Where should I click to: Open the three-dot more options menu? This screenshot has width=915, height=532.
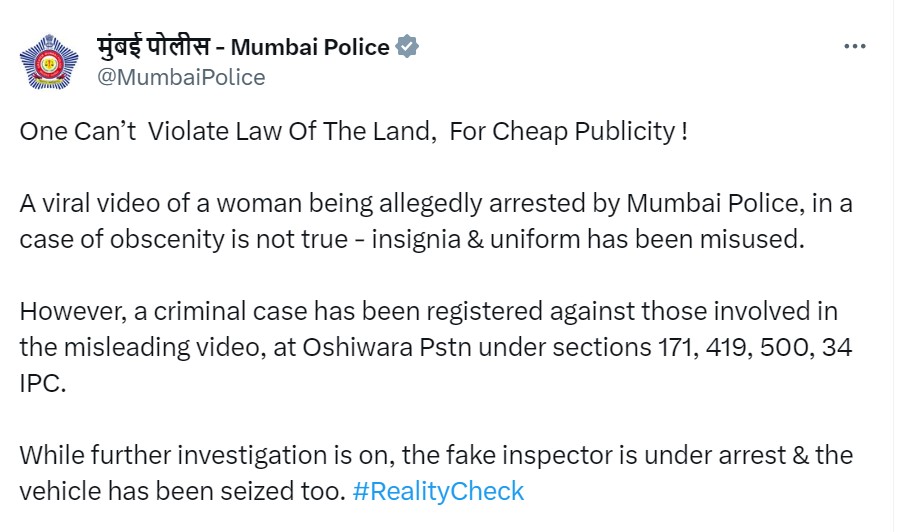(855, 47)
